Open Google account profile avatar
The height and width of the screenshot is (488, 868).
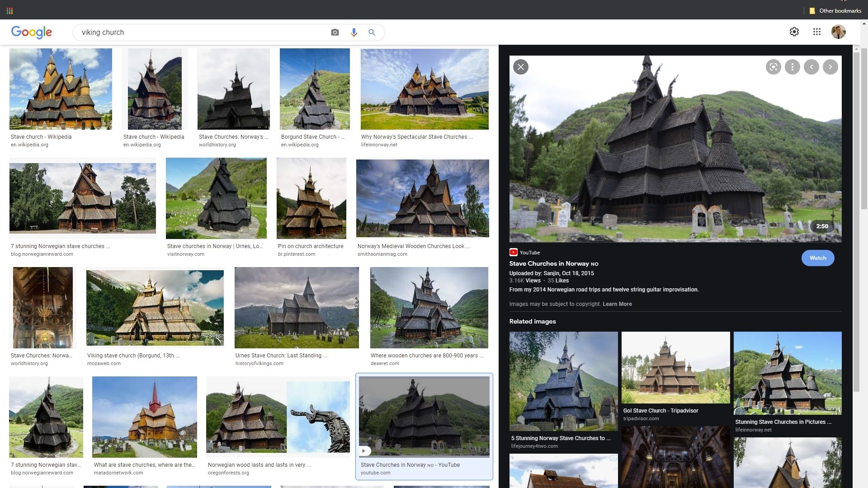point(838,32)
